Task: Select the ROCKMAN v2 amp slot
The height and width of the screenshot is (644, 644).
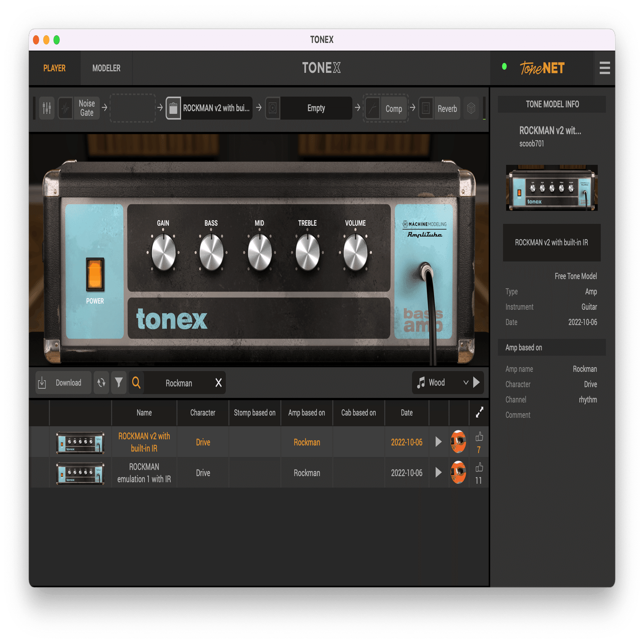Action: [209, 108]
